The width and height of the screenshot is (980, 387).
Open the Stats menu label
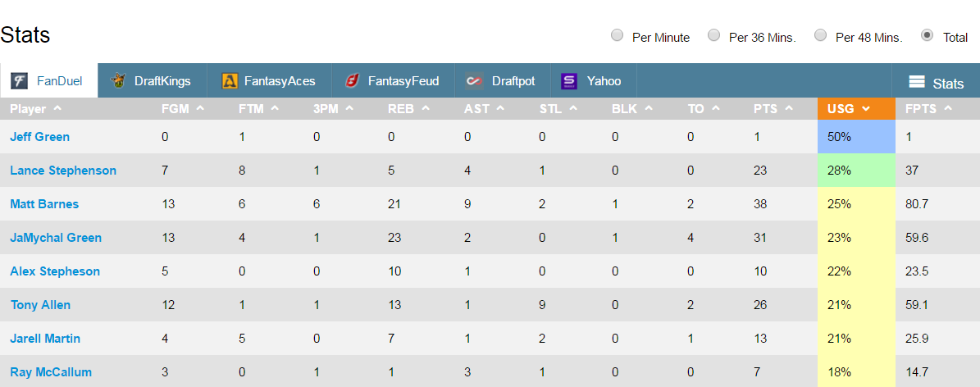pyautogui.click(x=948, y=83)
